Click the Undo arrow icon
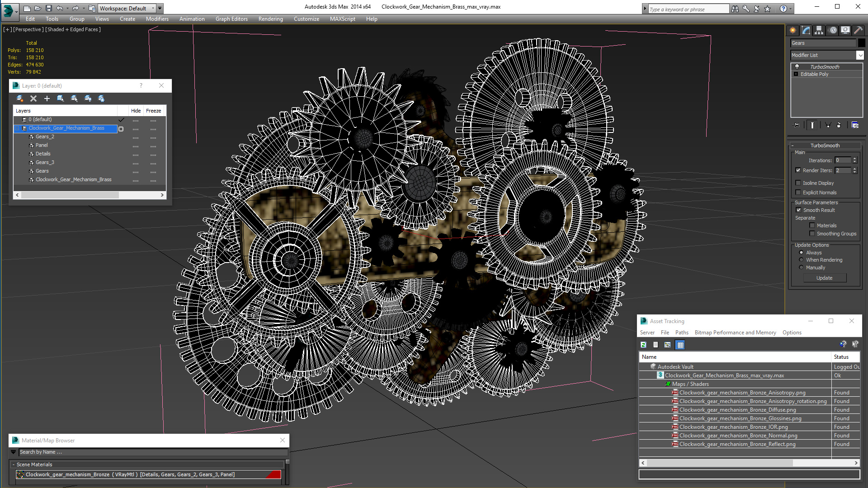868x488 pixels. click(59, 8)
